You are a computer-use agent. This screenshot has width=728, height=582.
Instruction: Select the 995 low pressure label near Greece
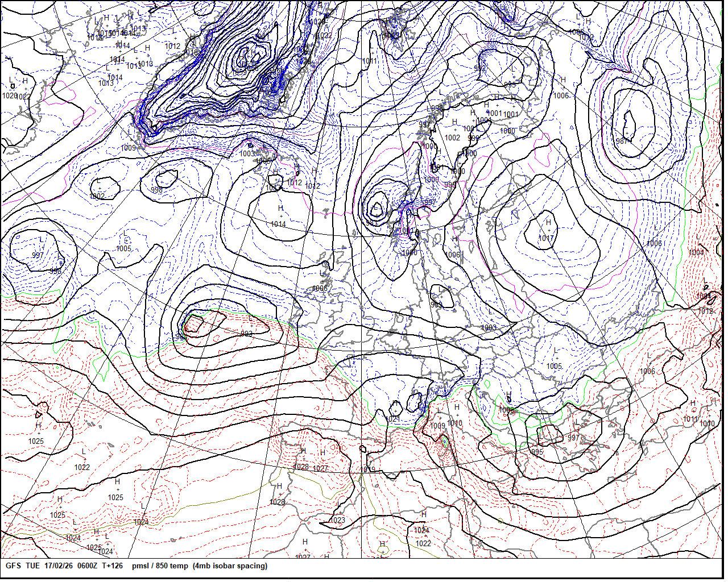pos(537,452)
